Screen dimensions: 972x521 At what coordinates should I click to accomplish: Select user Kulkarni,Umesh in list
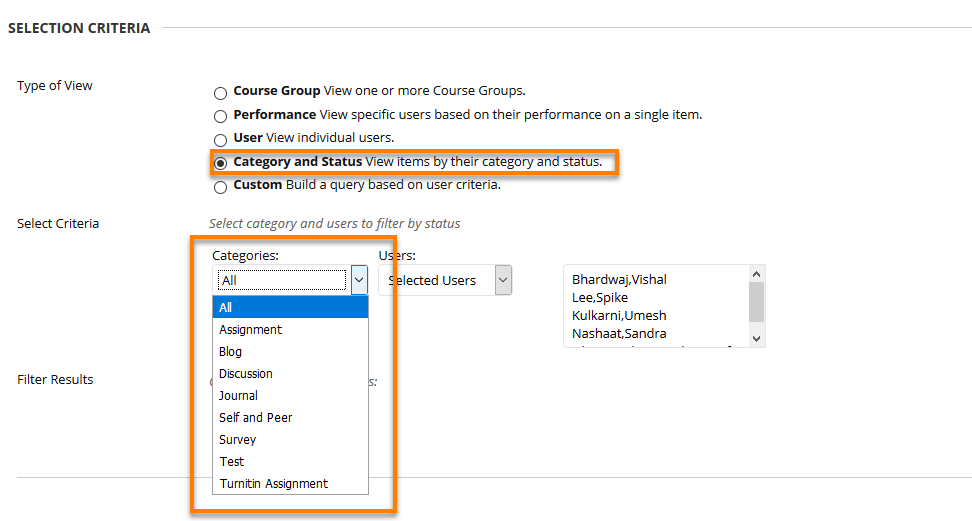(619, 316)
